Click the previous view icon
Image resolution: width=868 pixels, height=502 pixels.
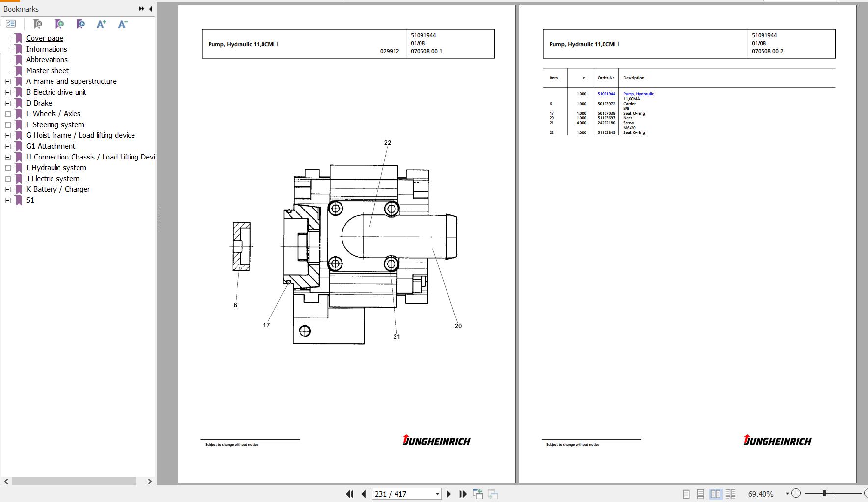coord(477,494)
